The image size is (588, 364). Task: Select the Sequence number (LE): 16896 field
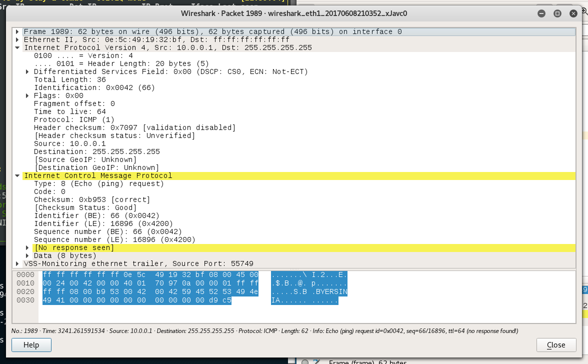pyautogui.click(x=115, y=239)
